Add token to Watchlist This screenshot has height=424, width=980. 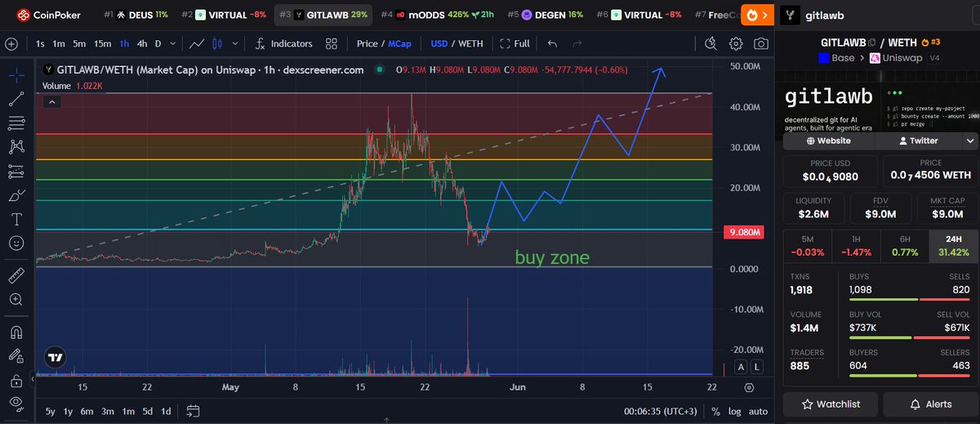(831, 404)
